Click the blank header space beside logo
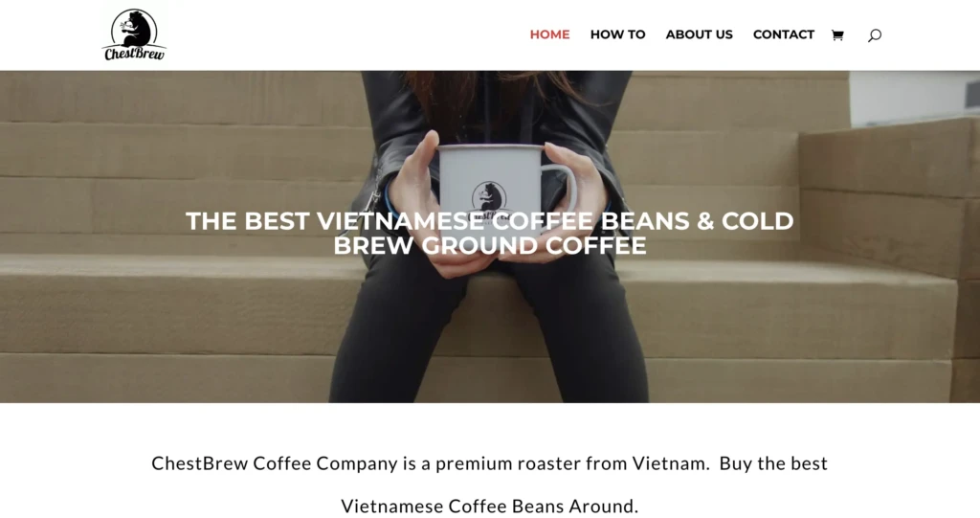The width and height of the screenshot is (980, 518). 344,35
